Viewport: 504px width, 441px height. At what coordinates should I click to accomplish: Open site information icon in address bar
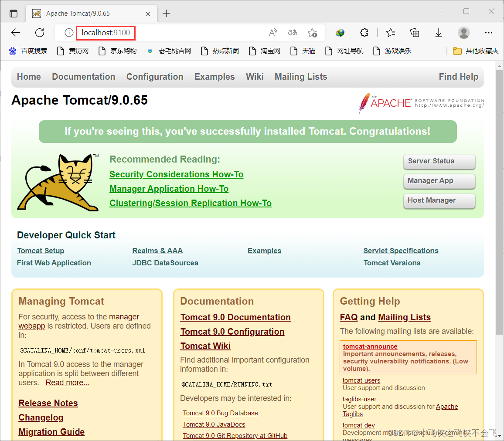(x=69, y=33)
